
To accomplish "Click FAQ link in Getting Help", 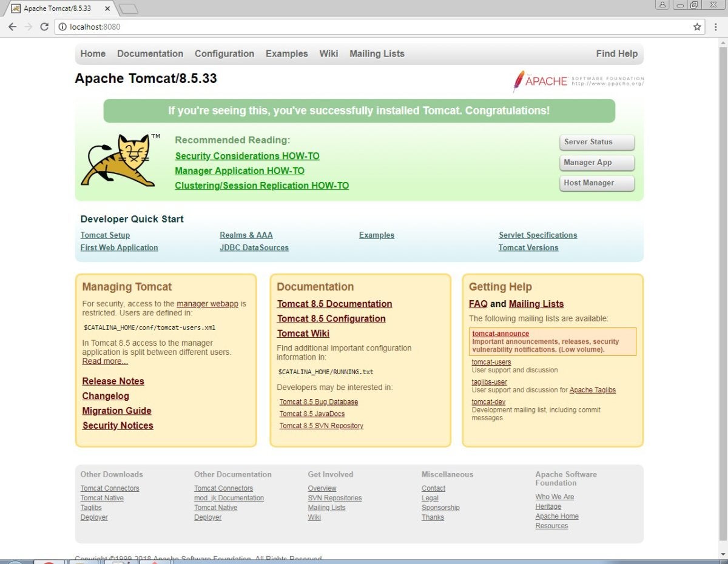I will (x=478, y=304).
